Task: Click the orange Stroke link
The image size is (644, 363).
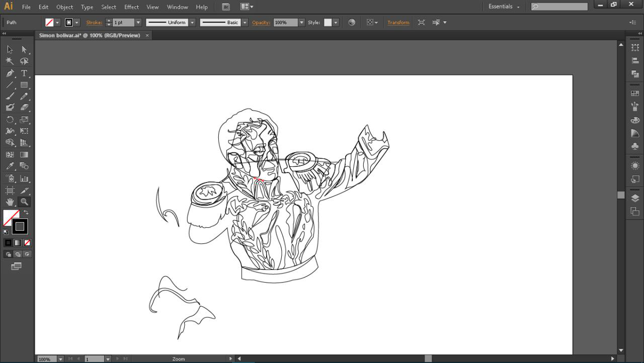Action: (94, 23)
